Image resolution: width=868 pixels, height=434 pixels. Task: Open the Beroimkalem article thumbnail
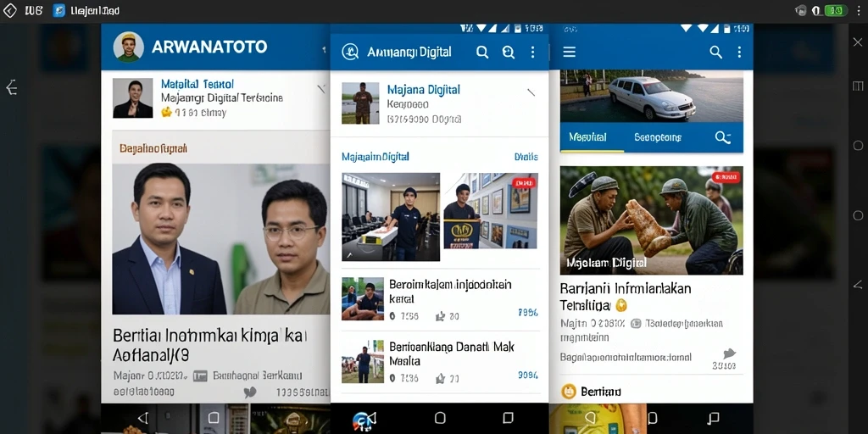tap(363, 299)
